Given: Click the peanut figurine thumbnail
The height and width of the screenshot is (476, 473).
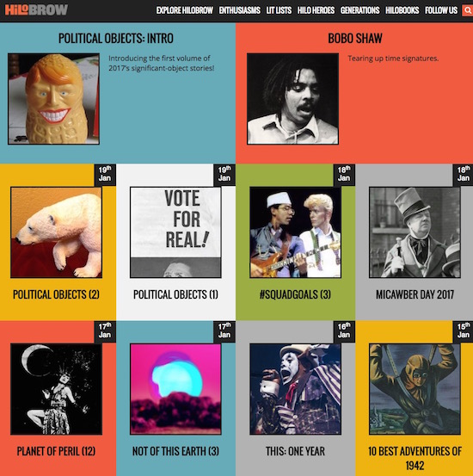Looking at the screenshot, I should coord(53,99).
